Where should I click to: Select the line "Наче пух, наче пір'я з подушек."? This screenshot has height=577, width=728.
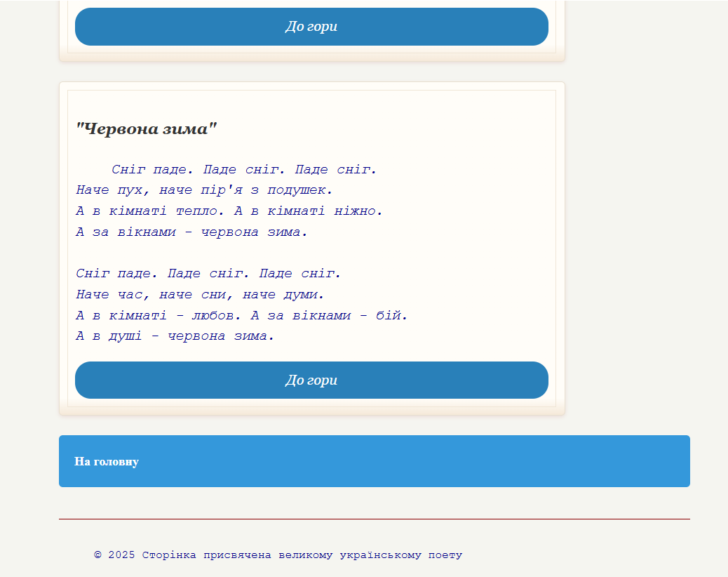click(x=204, y=190)
